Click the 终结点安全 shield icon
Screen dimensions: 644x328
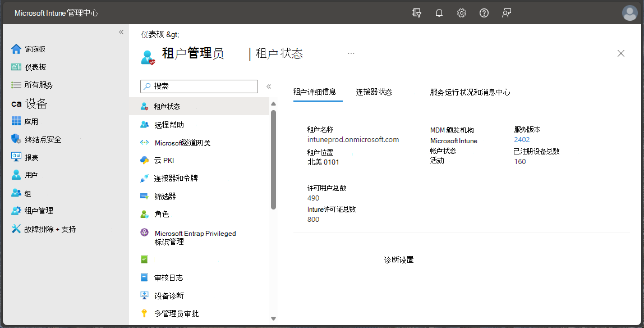click(x=16, y=139)
